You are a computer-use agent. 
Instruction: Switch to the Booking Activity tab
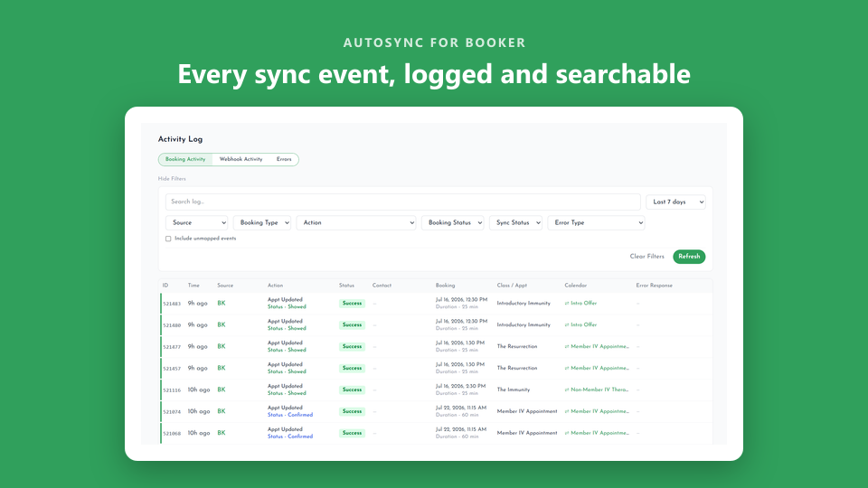(x=184, y=159)
